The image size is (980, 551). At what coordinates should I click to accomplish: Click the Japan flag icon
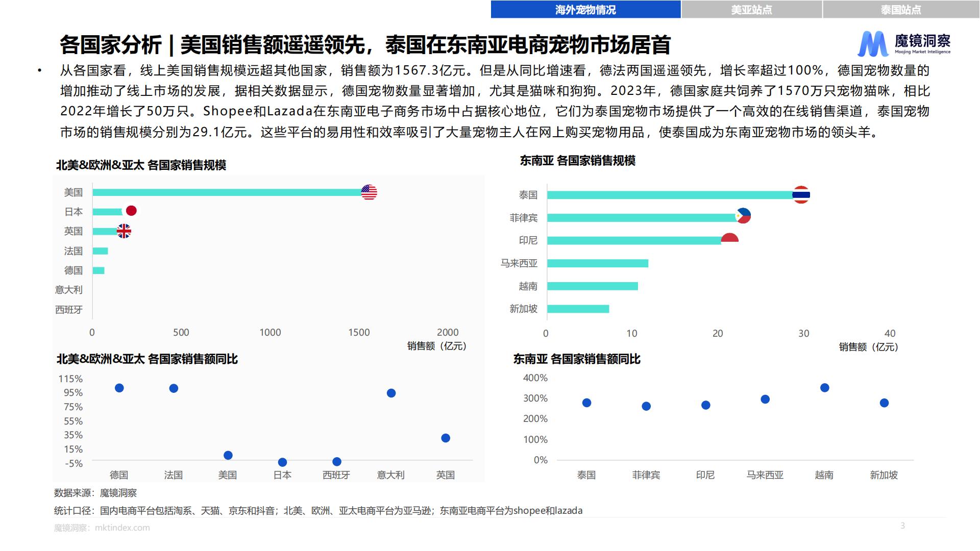pos(131,211)
